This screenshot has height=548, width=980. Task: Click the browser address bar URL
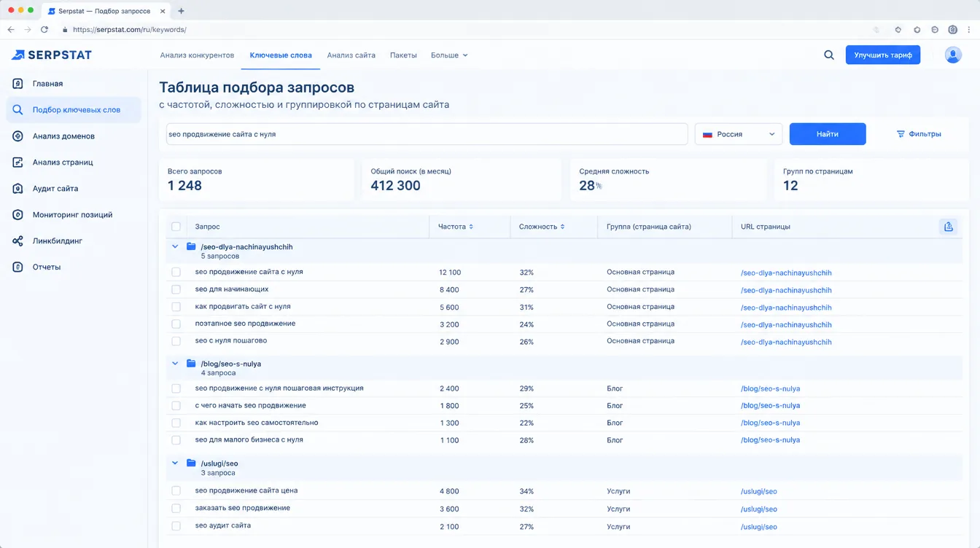[x=130, y=30]
